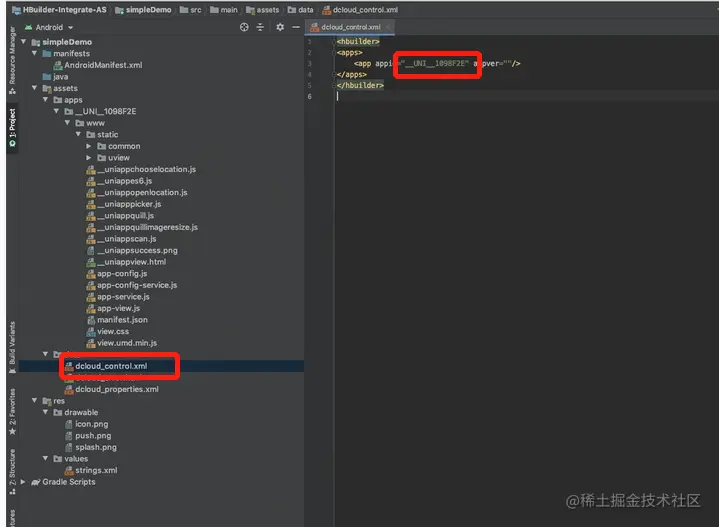Select __uniapppicker.js file
Viewport: 719px width, 527px height.
pyautogui.click(x=124, y=204)
